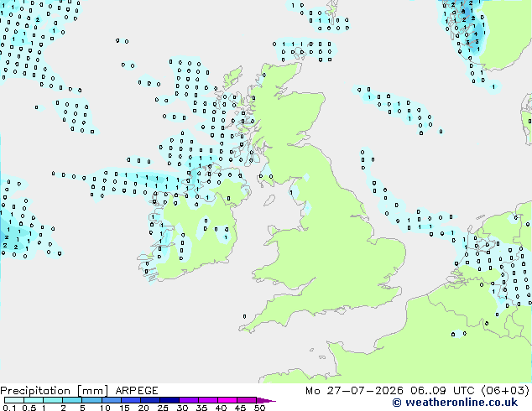
Task: Click the time range '06..09 UTC'
Action: [442, 391]
